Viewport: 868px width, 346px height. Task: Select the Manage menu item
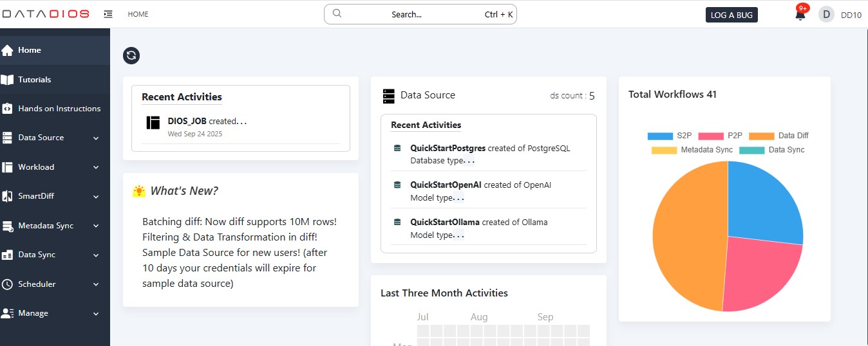tap(55, 313)
